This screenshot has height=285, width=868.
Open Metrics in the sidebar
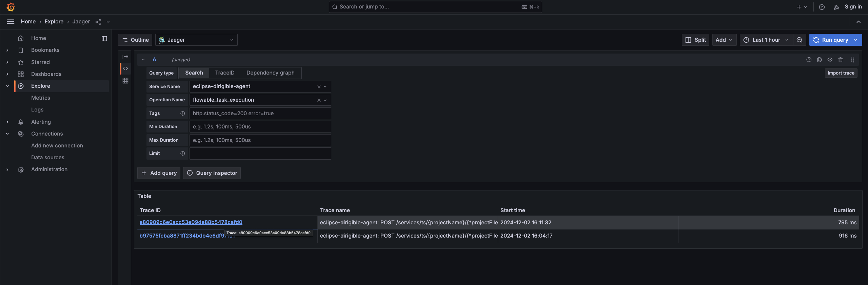pos(41,98)
